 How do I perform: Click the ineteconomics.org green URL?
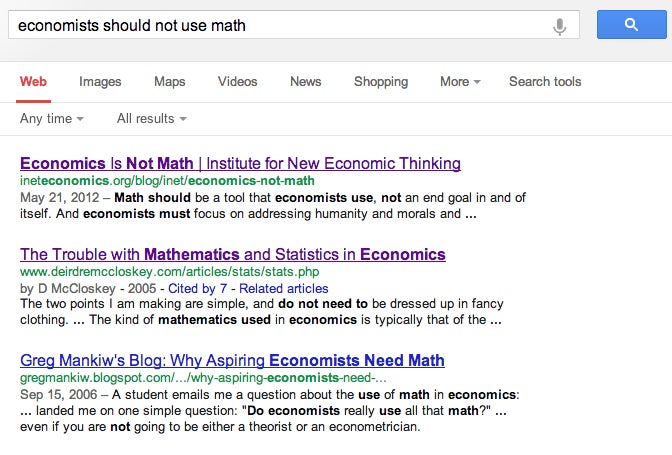click(x=167, y=181)
